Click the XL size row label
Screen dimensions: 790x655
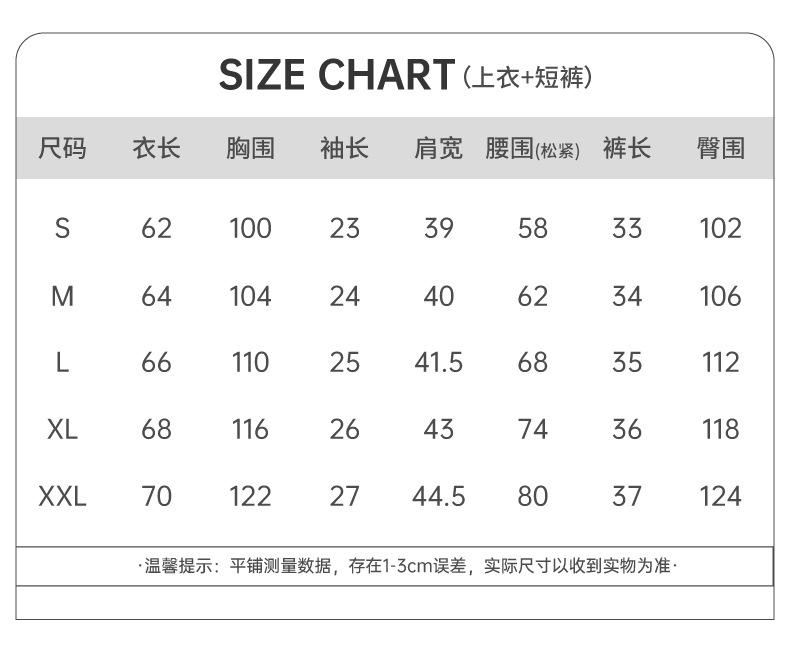[x=62, y=429]
